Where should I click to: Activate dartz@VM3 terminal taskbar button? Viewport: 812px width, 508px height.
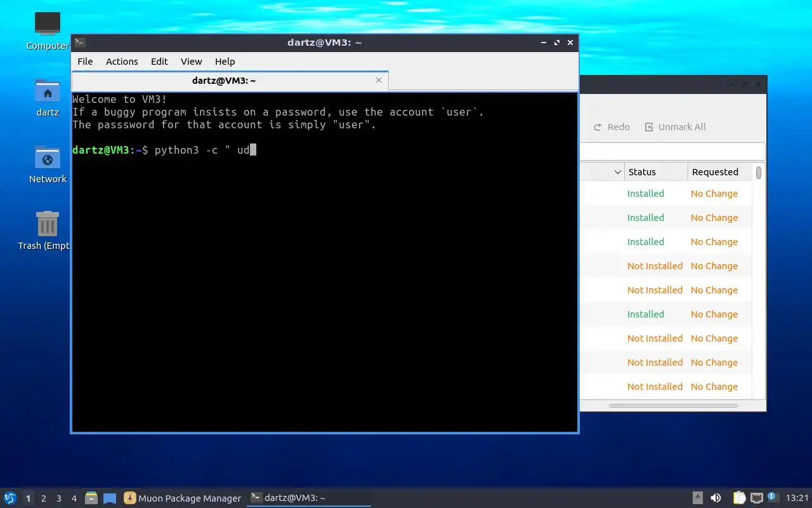click(309, 498)
